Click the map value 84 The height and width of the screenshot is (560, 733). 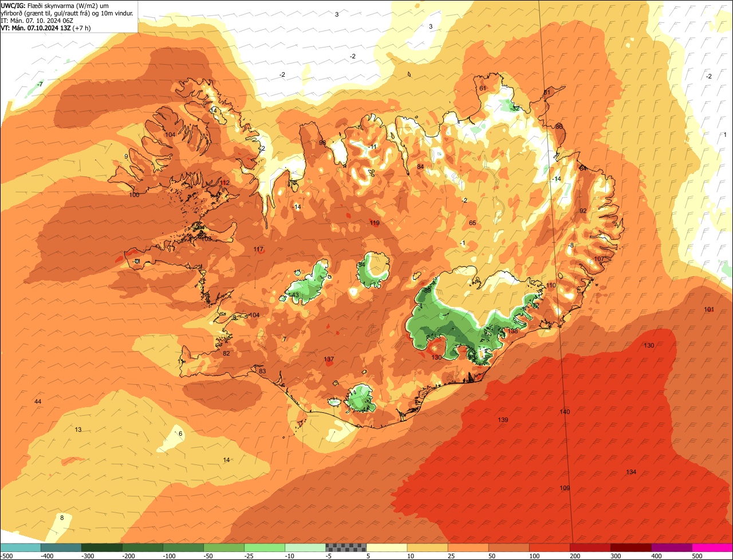click(420, 167)
